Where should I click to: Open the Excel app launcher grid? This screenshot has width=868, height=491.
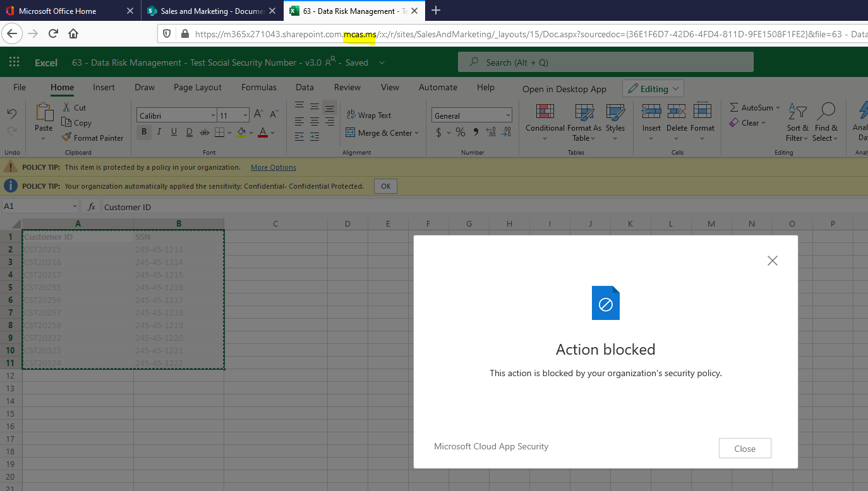pos(14,62)
